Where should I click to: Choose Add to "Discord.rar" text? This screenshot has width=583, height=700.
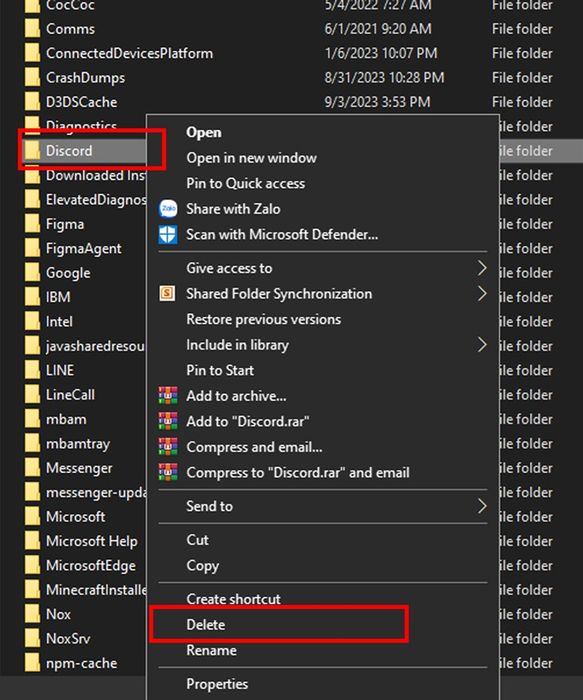point(248,421)
